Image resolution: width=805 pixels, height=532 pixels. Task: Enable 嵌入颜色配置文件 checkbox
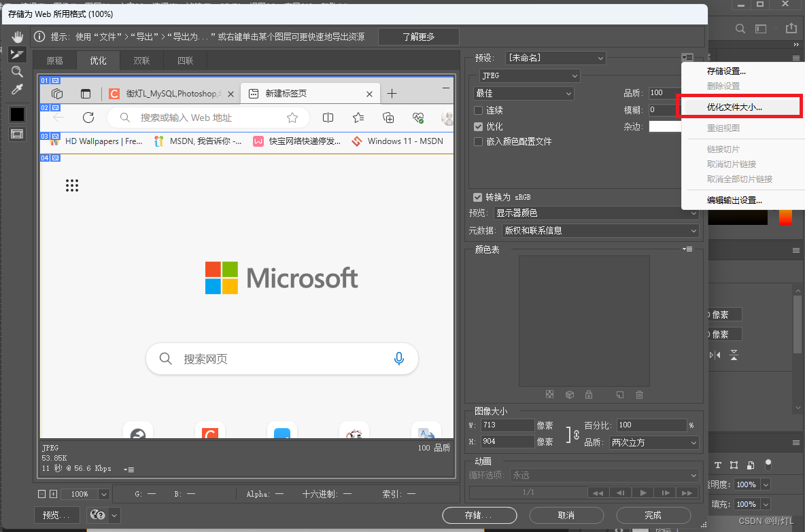click(x=478, y=141)
